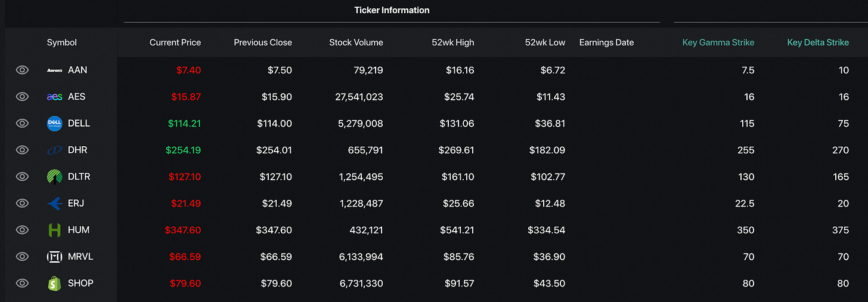Viewport: 868px width, 302px height.
Task: Click the Aaron's logo icon for AAN
Action: point(55,70)
